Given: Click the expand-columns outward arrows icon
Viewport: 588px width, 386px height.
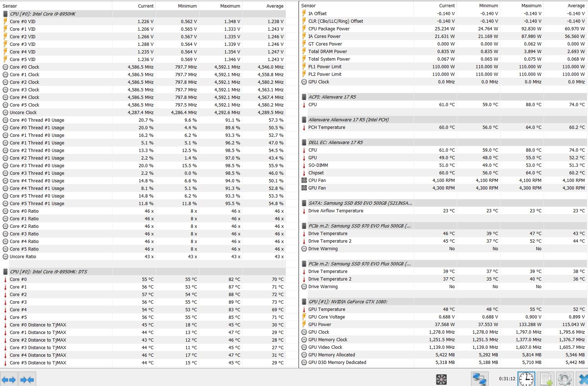Looking at the screenshot, I should [9, 380].
